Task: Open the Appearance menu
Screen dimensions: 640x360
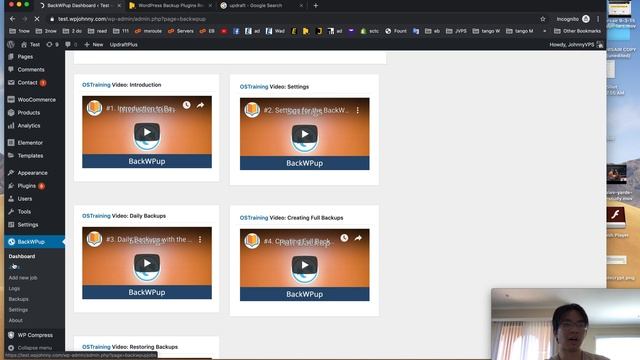Action: [32, 173]
